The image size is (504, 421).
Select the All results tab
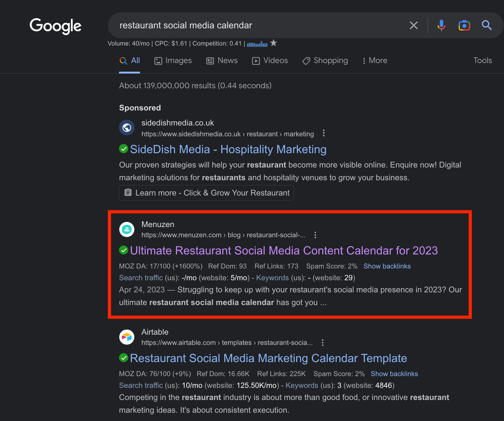click(129, 61)
